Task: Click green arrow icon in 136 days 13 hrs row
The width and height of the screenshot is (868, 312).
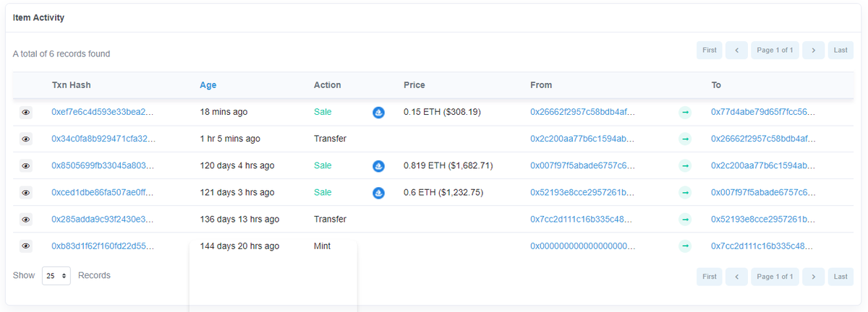Action: 685,220
